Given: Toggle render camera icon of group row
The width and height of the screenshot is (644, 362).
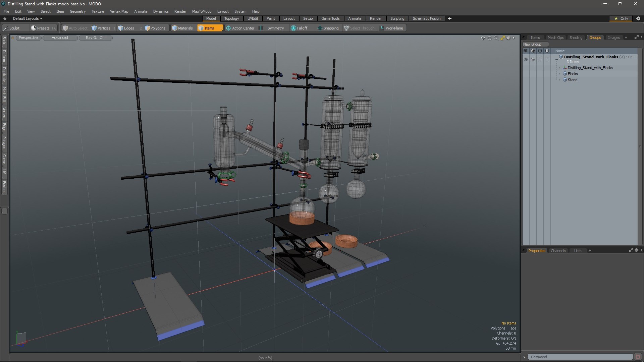Looking at the screenshot, I should 533,59.
